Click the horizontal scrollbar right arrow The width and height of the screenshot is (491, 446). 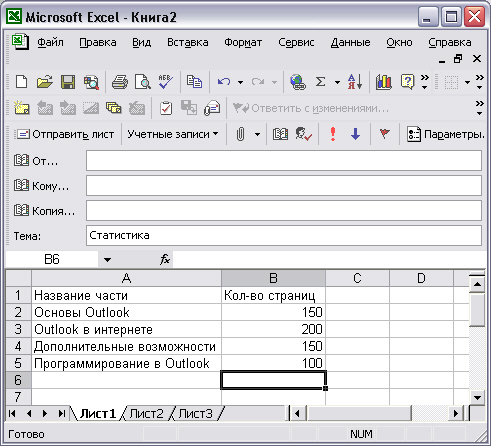click(x=456, y=414)
